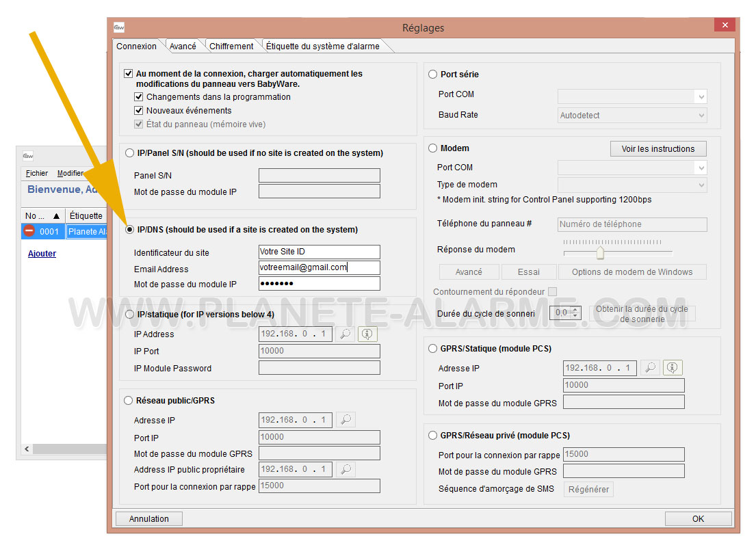The height and width of the screenshot is (543, 756).
Task: Click the Identificateur du site field
Action: (x=320, y=252)
